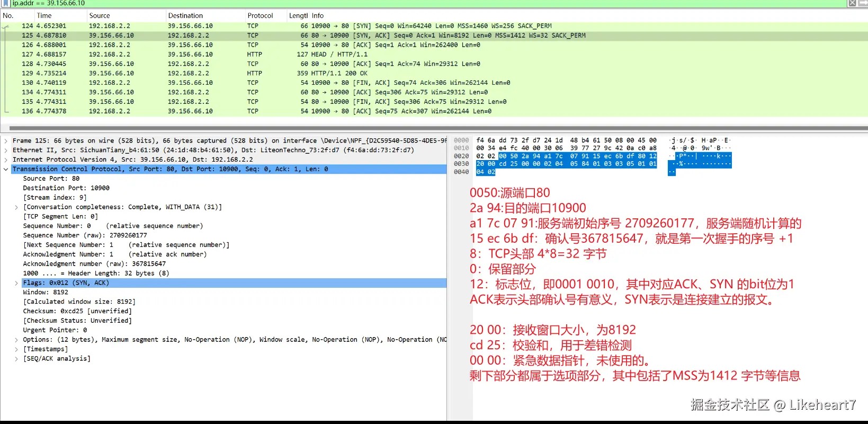Click hex row offset 0000 bytes

point(566,140)
